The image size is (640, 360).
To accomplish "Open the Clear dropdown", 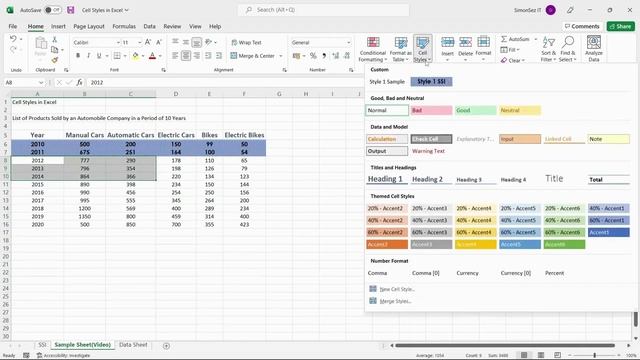I will click(513, 60).
